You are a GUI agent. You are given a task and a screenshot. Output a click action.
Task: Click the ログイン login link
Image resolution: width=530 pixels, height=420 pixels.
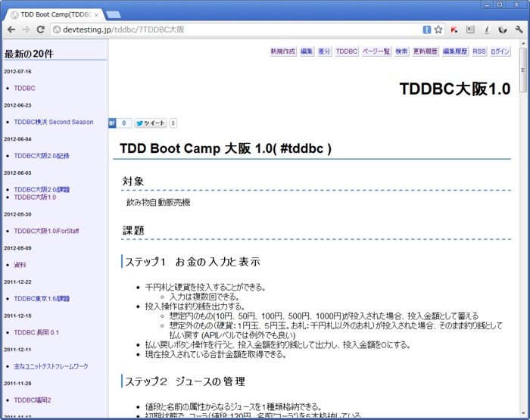coord(500,51)
